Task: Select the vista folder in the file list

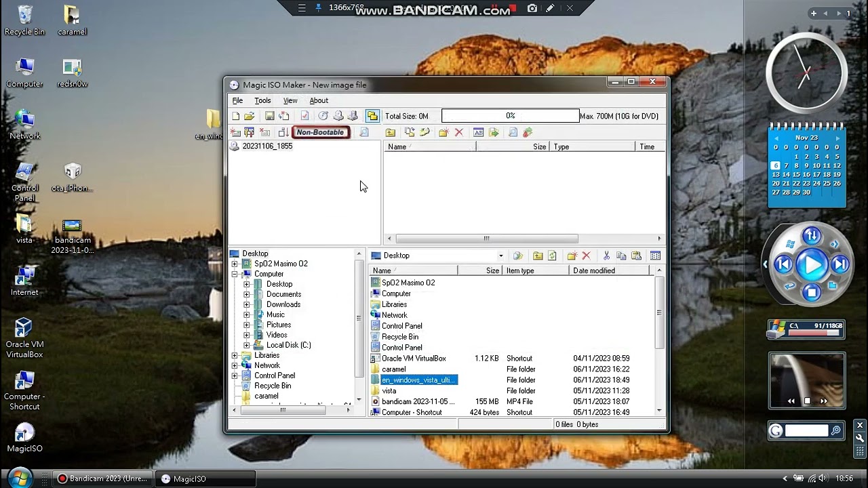Action: tap(389, 390)
